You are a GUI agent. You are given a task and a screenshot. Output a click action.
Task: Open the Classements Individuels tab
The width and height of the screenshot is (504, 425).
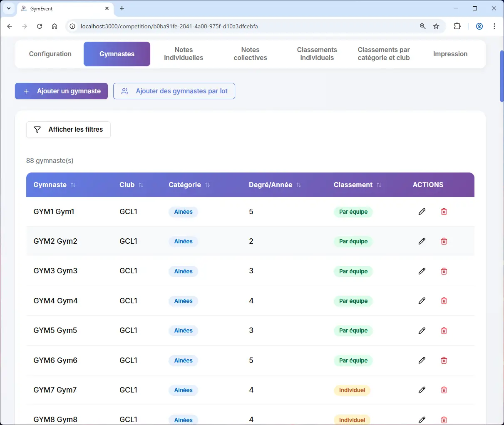point(317,54)
